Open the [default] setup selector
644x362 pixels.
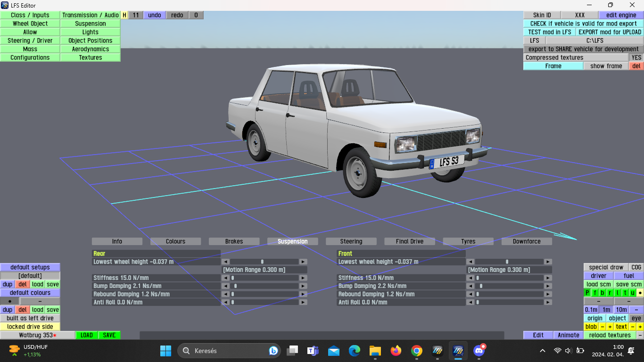[x=30, y=276]
